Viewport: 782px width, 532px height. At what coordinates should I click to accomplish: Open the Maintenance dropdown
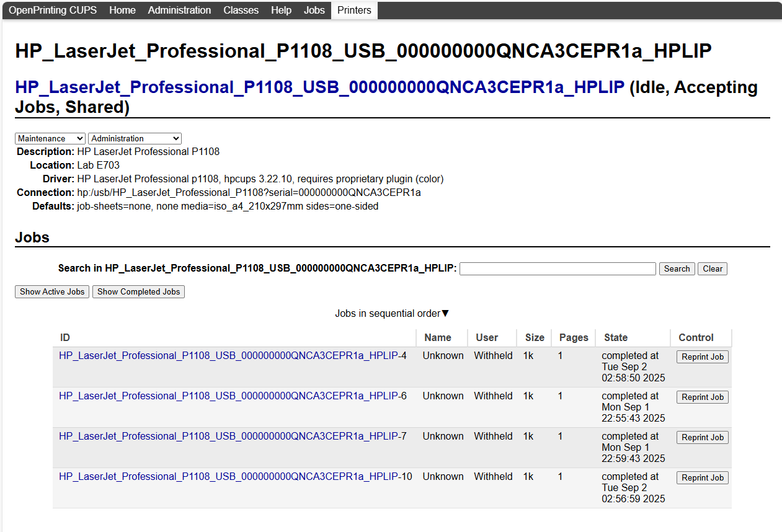50,138
